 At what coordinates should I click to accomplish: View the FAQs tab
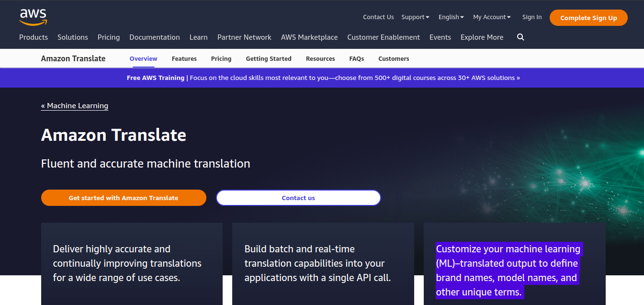click(x=357, y=58)
